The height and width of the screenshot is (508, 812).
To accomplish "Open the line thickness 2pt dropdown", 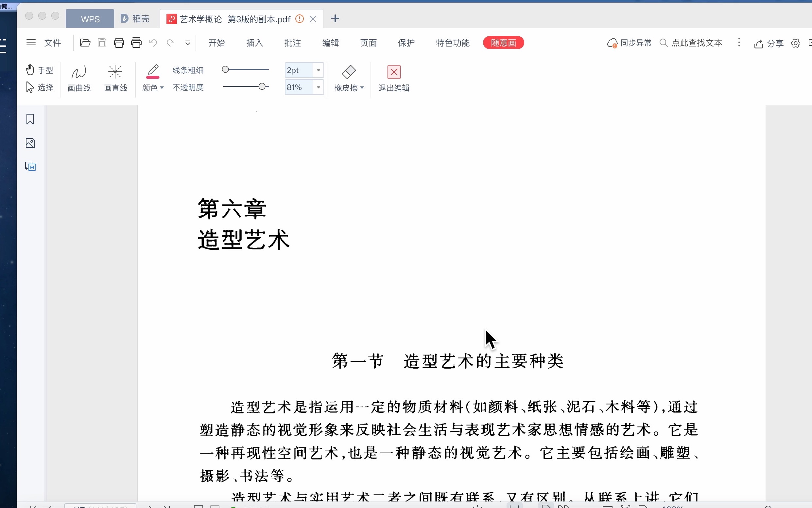I will click(318, 70).
